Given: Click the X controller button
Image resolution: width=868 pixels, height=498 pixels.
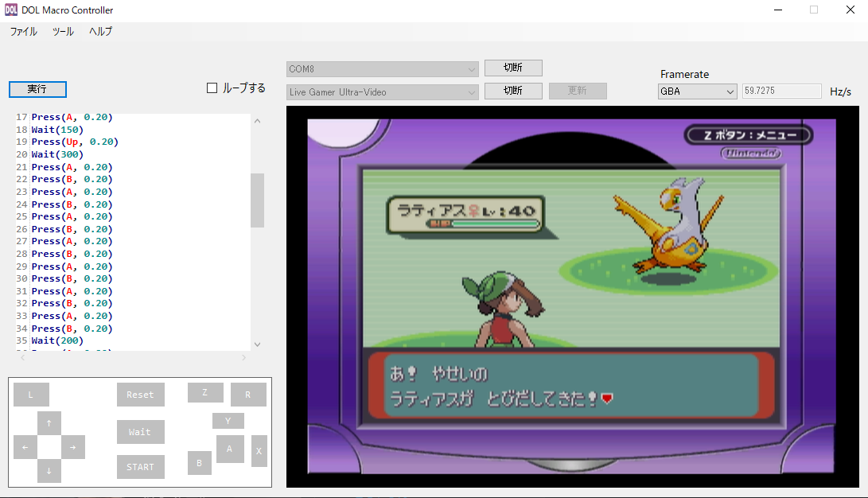Looking at the screenshot, I should [259, 450].
